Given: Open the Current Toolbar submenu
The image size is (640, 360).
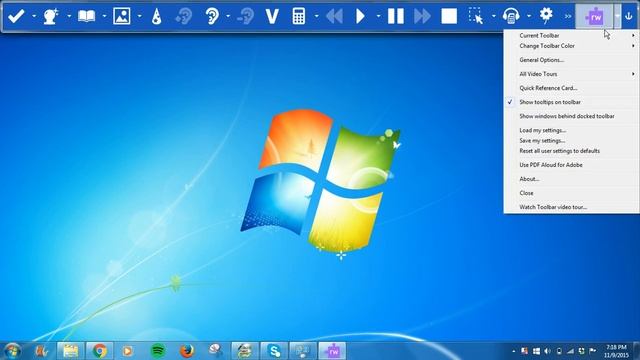Looking at the screenshot, I should click(x=571, y=36).
